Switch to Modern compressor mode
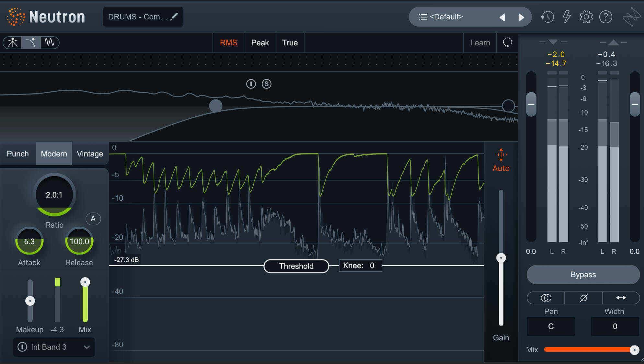The height and width of the screenshot is (364, 644). pos(54,154)
